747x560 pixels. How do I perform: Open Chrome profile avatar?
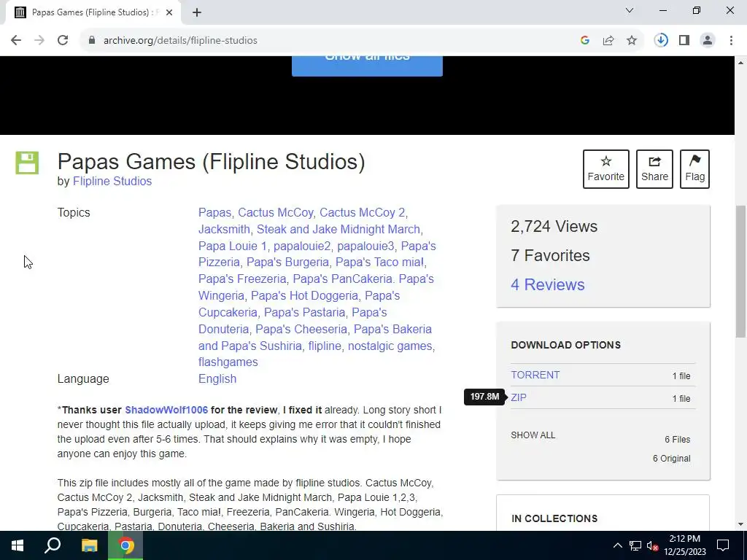(708, 41)
